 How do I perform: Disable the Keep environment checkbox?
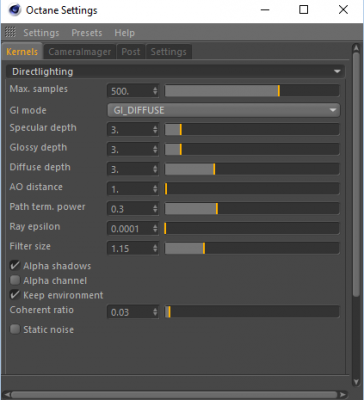pyautogui.click(x=15, y=295)
